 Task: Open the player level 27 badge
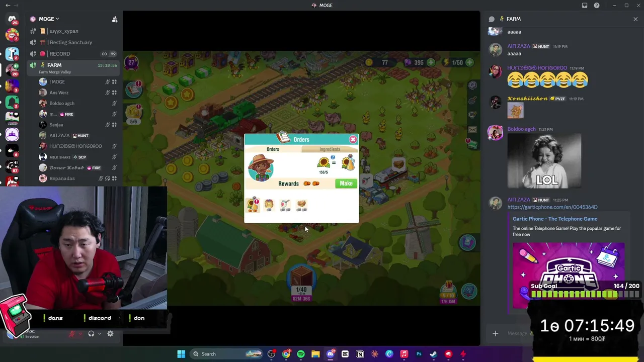(132, 62)
